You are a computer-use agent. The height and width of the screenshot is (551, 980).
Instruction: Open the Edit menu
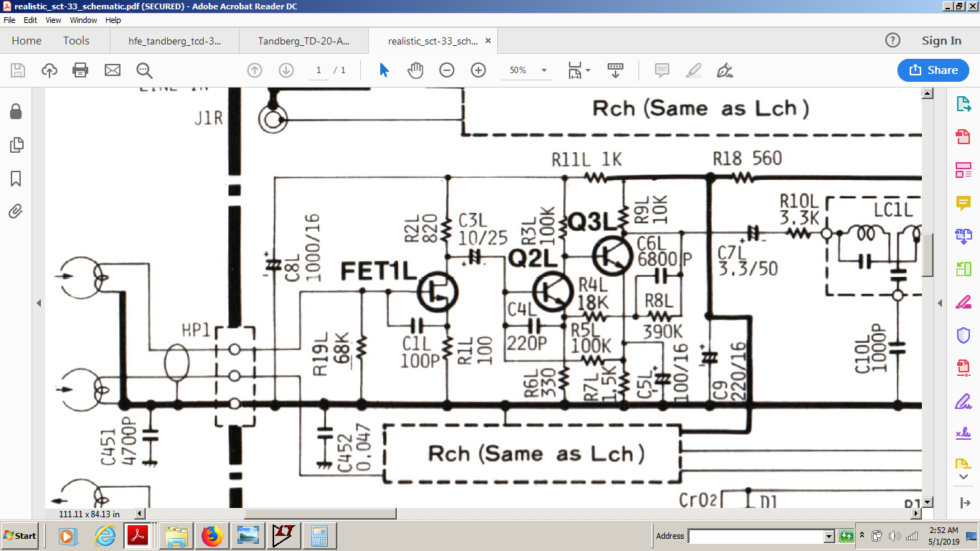coord(30,20)
